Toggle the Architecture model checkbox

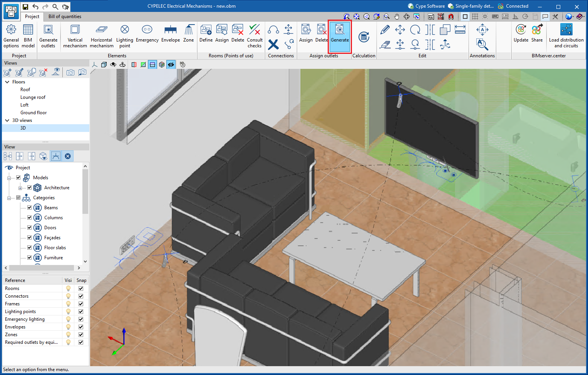pyautogui.click(x=30, y=188)
